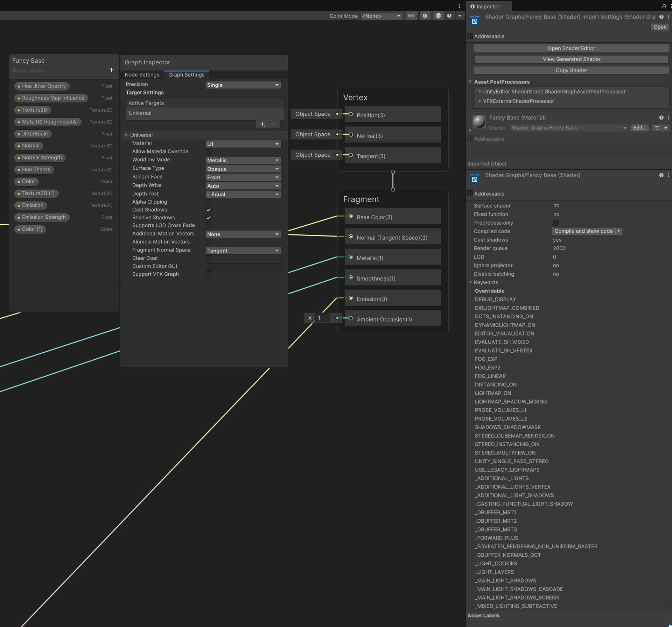The height and width of the screenshot is (627, 672).
Task: Switch to the Node Settings tab
Action: 142,75
